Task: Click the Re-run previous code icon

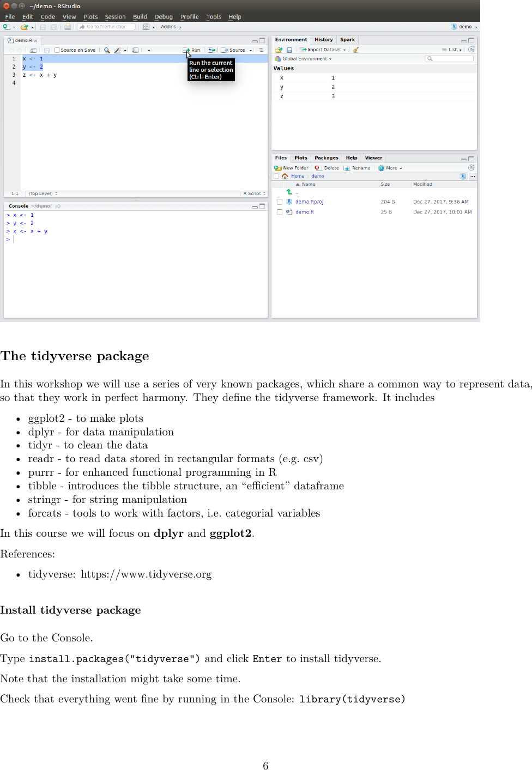Action: click(211, 50)
